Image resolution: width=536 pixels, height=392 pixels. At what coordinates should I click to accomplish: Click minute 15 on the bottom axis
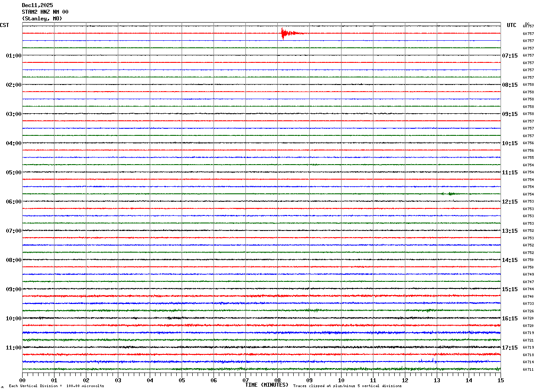tap(501, 380)
